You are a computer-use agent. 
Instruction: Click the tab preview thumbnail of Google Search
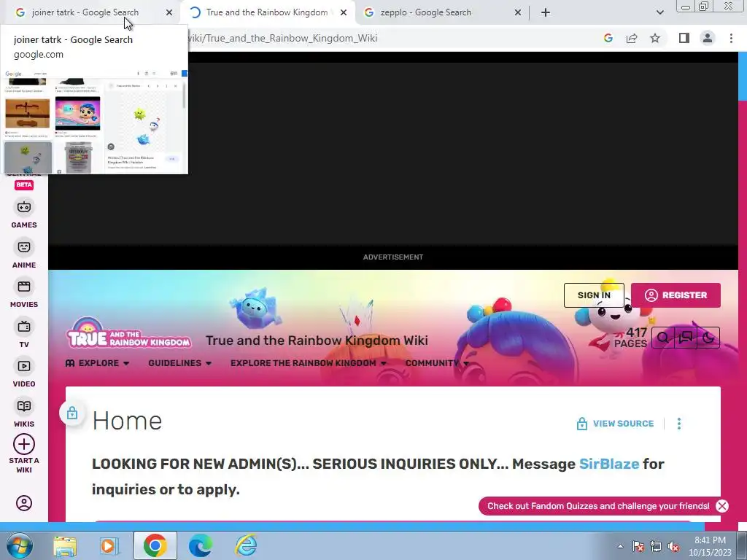coord(94,121)
